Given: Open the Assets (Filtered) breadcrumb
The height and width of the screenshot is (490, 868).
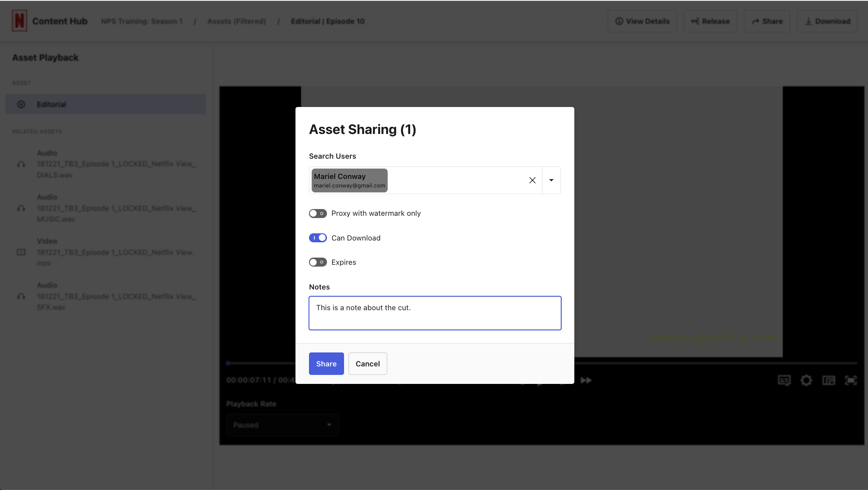Looking at the screenshot, I should tap(237, 21).
